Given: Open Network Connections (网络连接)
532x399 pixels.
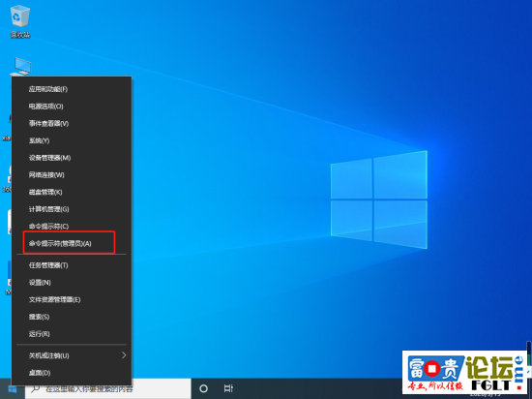Looking at the screenshot, I should (72, 175).
